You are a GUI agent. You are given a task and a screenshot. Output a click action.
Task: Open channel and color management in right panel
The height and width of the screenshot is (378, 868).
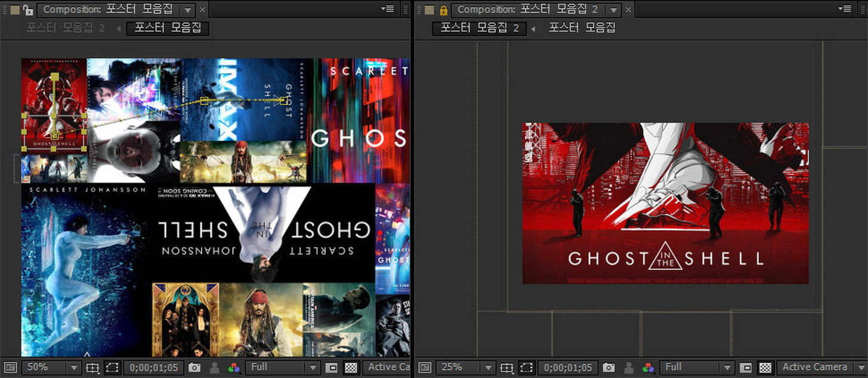648,368
